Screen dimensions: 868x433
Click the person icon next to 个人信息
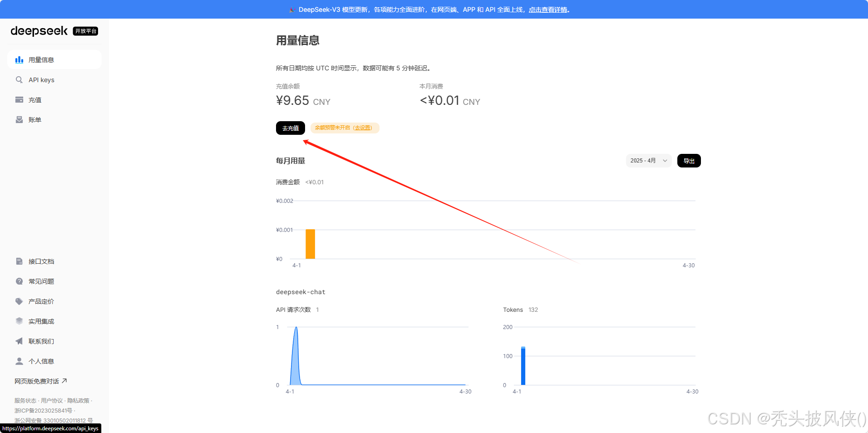click(x=19, y=361)
